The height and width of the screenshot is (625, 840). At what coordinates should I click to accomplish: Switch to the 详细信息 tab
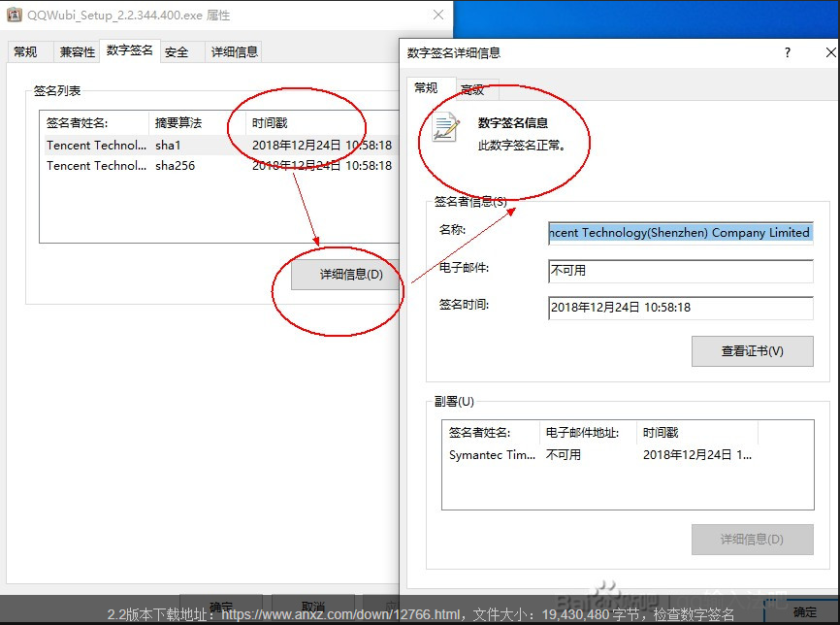coord(234,52)
